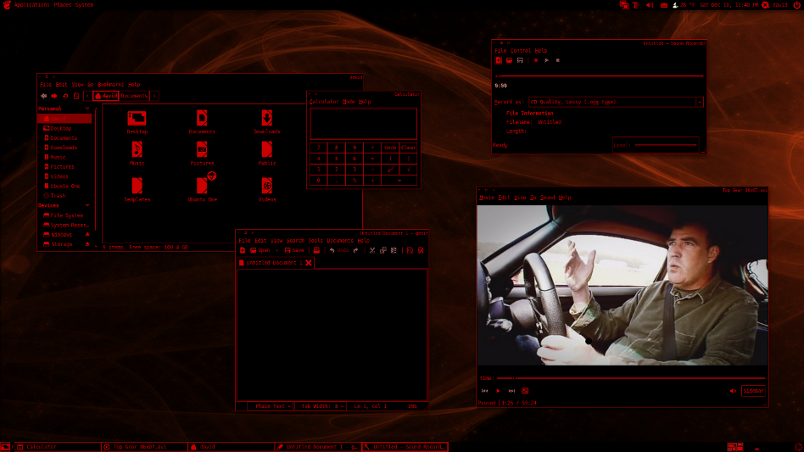The width and height of the screenshot is (804, 452).
Task: Open the Sound menu in movie player
Action: click(x=548, y=198)
